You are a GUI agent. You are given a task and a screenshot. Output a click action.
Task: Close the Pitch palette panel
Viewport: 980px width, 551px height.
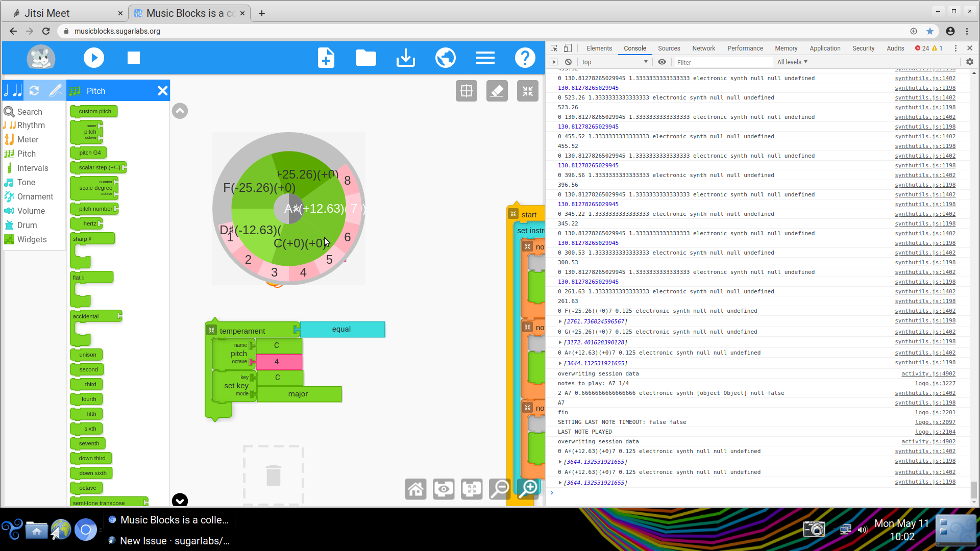click(163, 91)
